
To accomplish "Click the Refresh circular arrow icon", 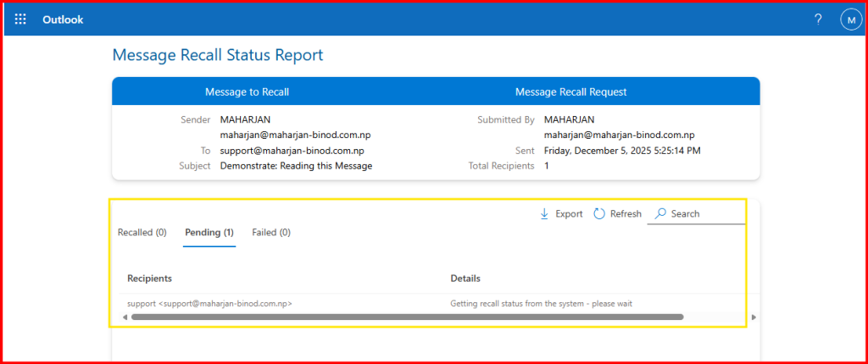I will click(x=599, y=214).
